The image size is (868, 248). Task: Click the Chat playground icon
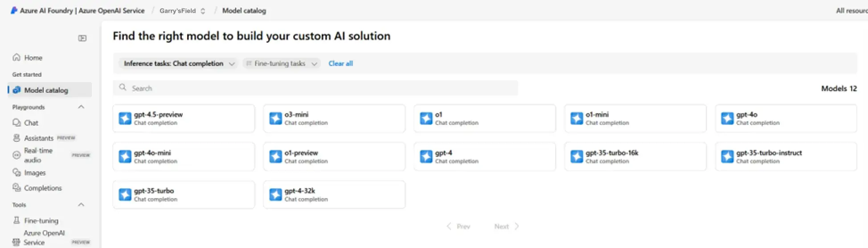tap(16, 123)
